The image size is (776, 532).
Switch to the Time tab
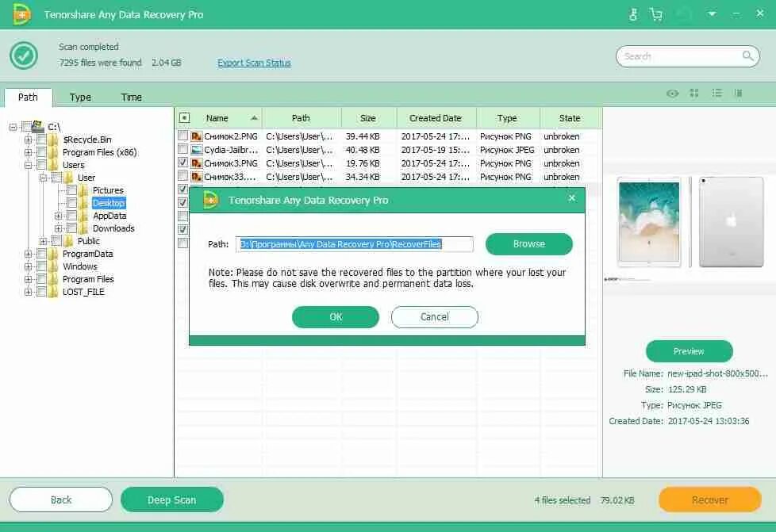pos(131,98)
